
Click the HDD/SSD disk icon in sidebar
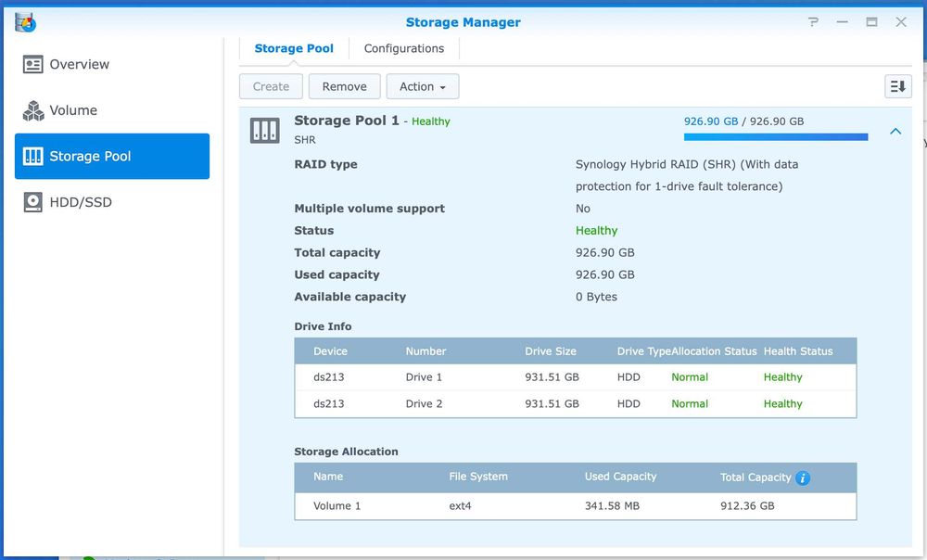pyautogui.click(x=33, y=202)
